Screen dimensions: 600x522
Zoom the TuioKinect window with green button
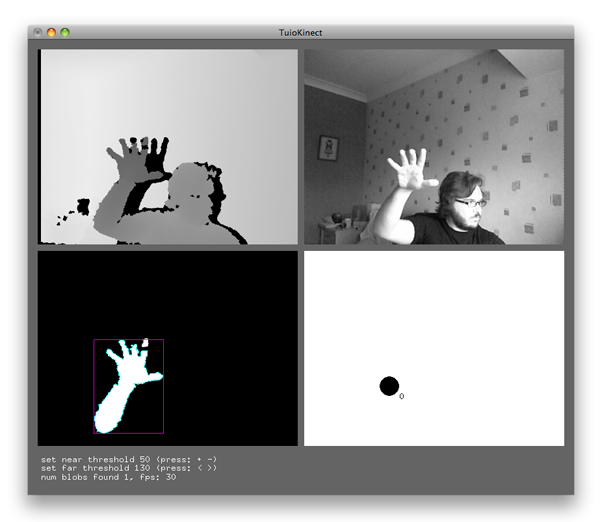(x=65, y=33)
